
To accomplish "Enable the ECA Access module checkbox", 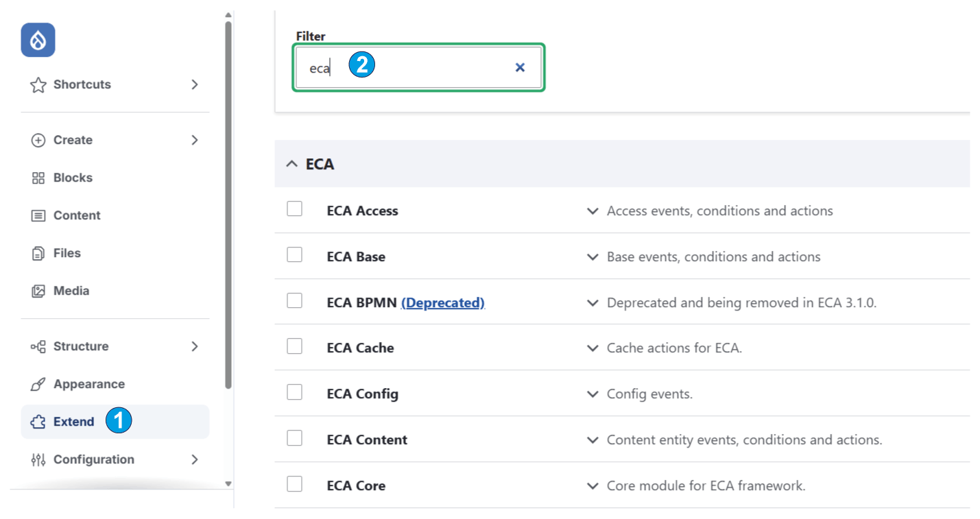I will (x=294, y=209).
